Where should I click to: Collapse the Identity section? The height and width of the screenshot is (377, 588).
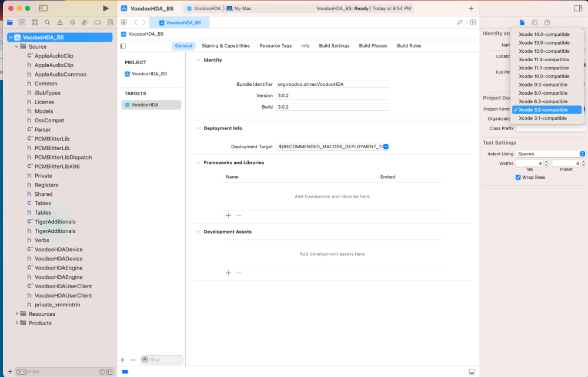[198, 60]
